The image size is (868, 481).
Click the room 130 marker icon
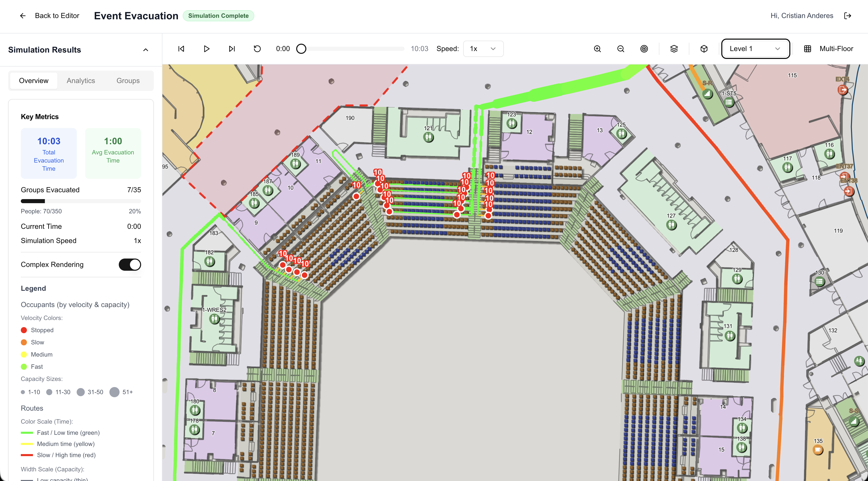819,281
